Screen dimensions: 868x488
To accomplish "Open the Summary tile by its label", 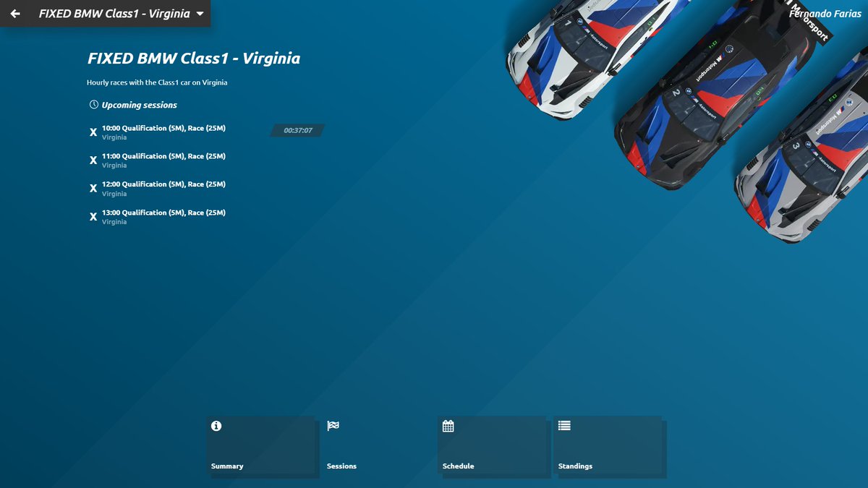I will [227, 466].
